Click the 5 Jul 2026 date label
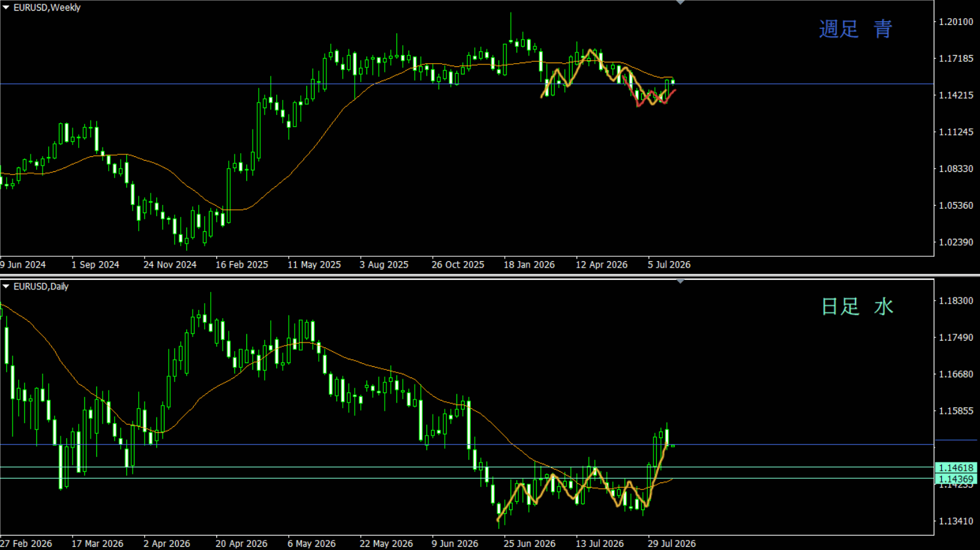This screenshot has width=980, height=550. [669, 265]
